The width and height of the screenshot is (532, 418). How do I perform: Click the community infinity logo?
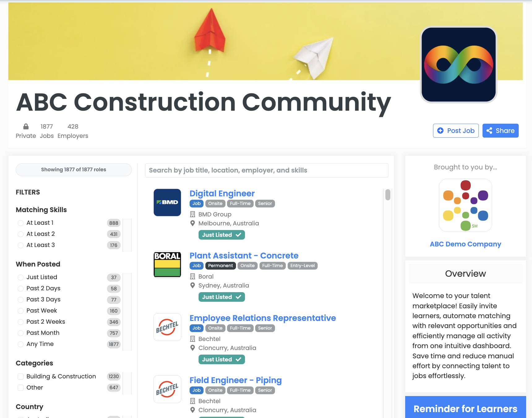pyautogui.click(x=459, y=65)
